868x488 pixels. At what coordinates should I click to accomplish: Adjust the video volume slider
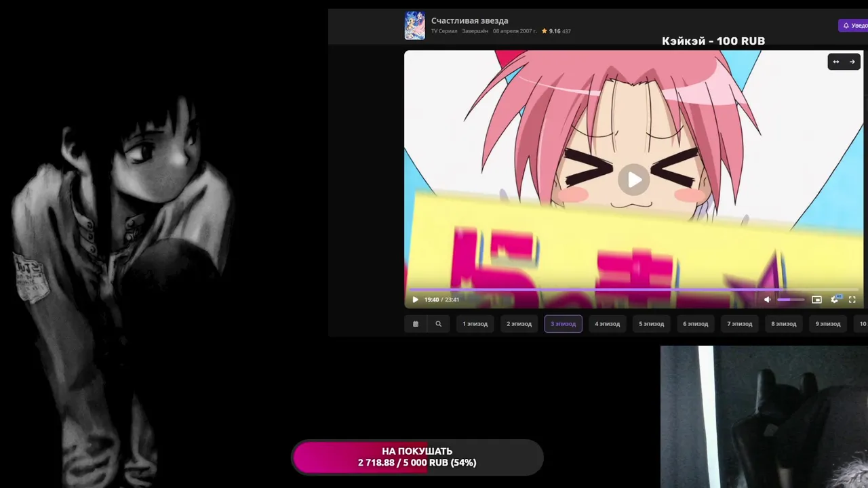pyautogui.click(x=791, y=300)
